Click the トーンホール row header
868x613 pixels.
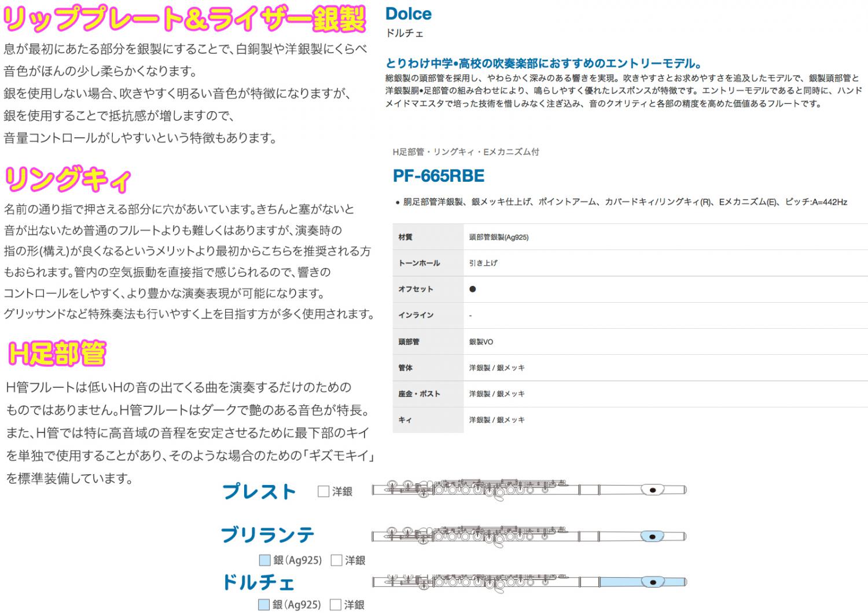click(x=419, y=263)
